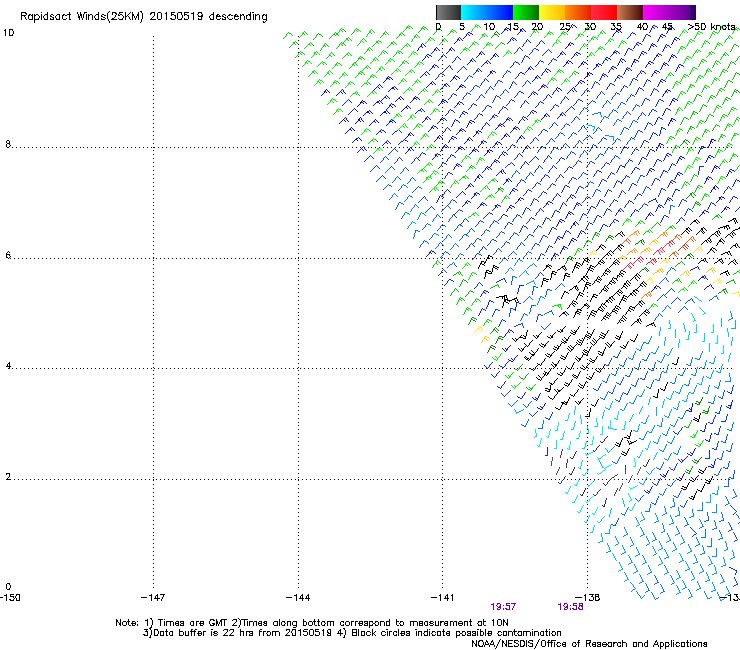
Task: Click the gray 0-5 knots legend segment
Action: tap(448, 12)
